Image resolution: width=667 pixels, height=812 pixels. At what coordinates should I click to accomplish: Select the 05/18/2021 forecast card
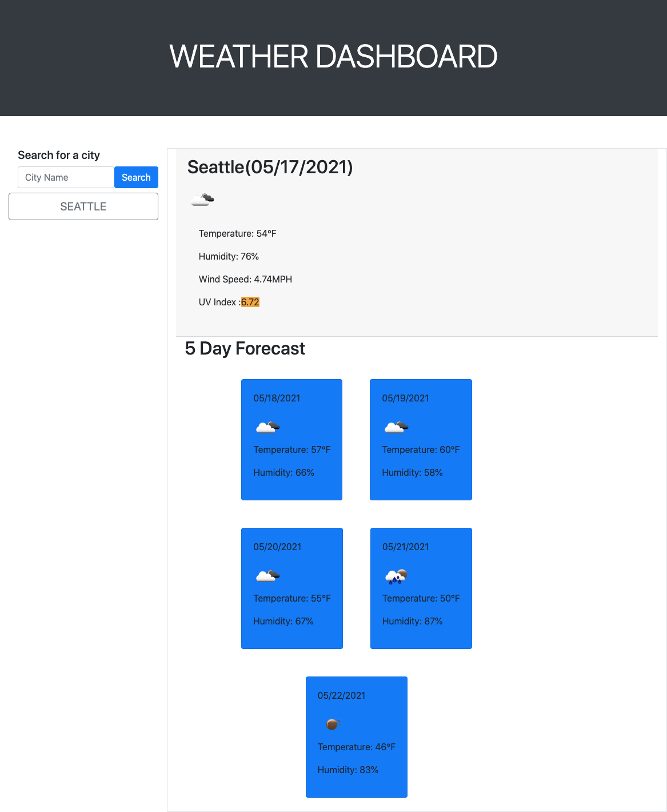click(291, 440)
